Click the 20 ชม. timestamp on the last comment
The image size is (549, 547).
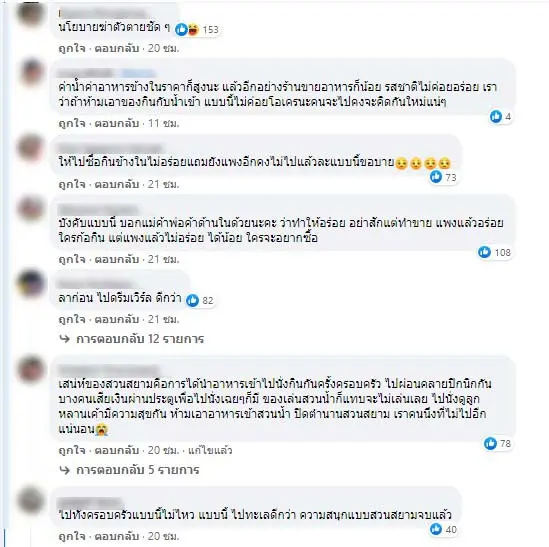click(163, 536)
